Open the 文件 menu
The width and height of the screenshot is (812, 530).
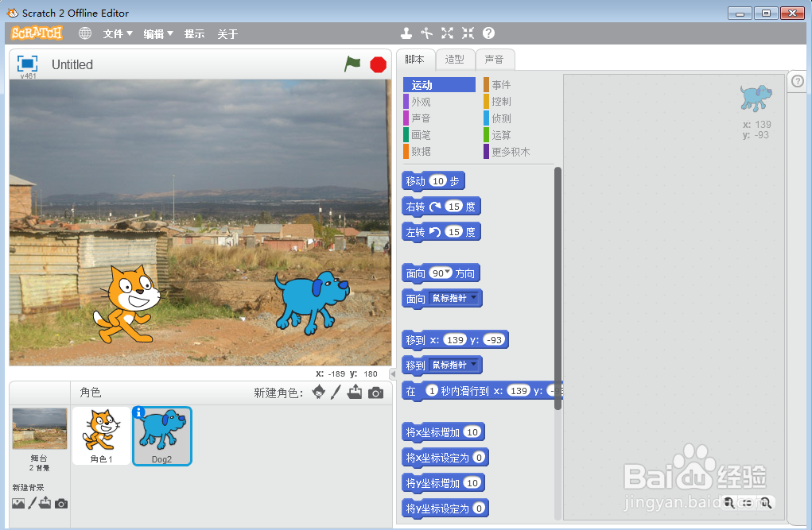(x=118, y=33)
